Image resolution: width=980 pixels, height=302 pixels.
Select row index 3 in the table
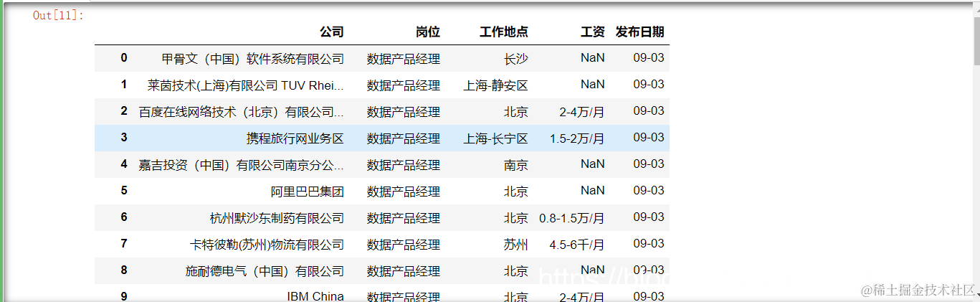(x=124, y=138)
